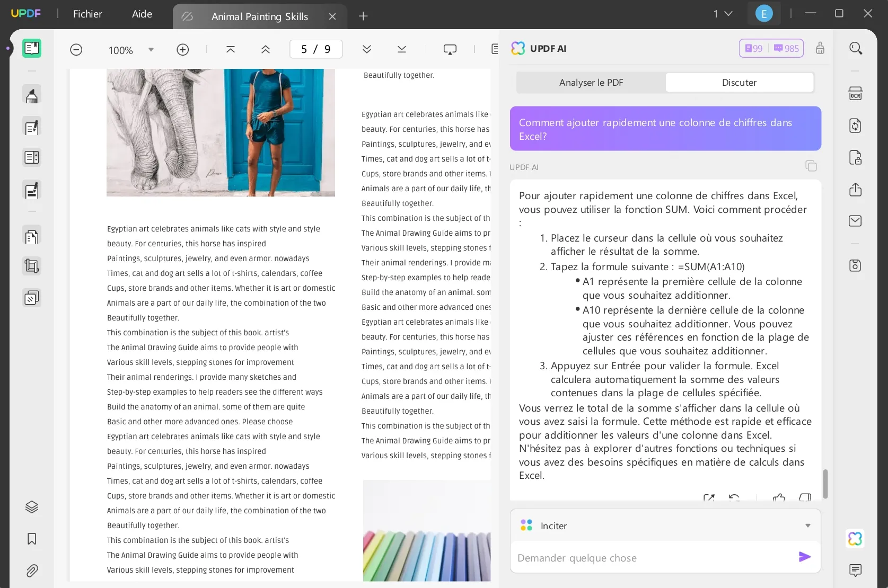The height and width of the screenshot is (588, 888).
Task: Start presentation mode from the toolbar
Action: pyautogui.click(x=450, y=49)
